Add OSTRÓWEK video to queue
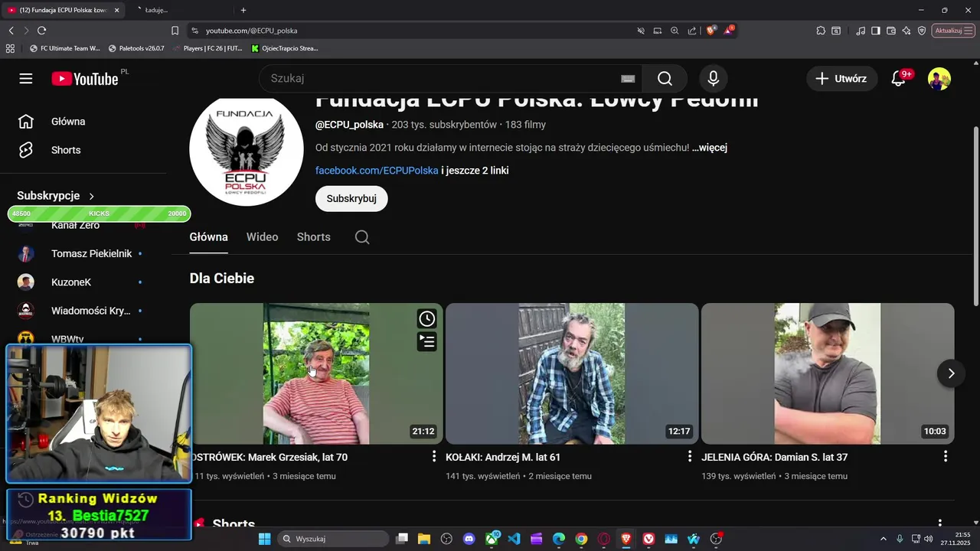This screenshot has width=980, height=551. [x=426, y=341]
